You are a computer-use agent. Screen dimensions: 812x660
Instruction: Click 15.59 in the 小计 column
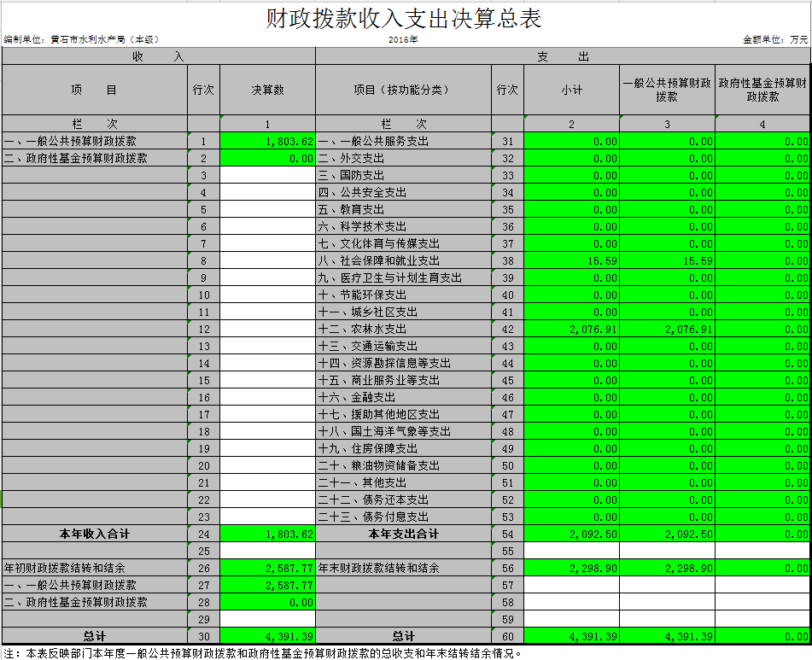tap(572, 261)
